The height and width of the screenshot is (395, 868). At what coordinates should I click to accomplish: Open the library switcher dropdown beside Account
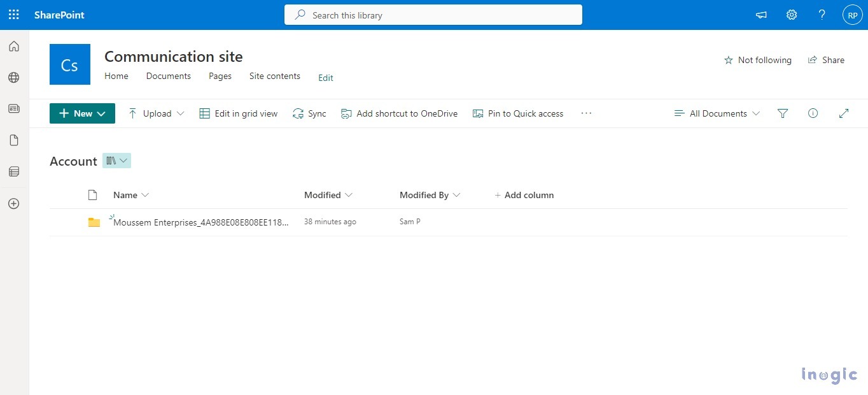pos(116,161)
